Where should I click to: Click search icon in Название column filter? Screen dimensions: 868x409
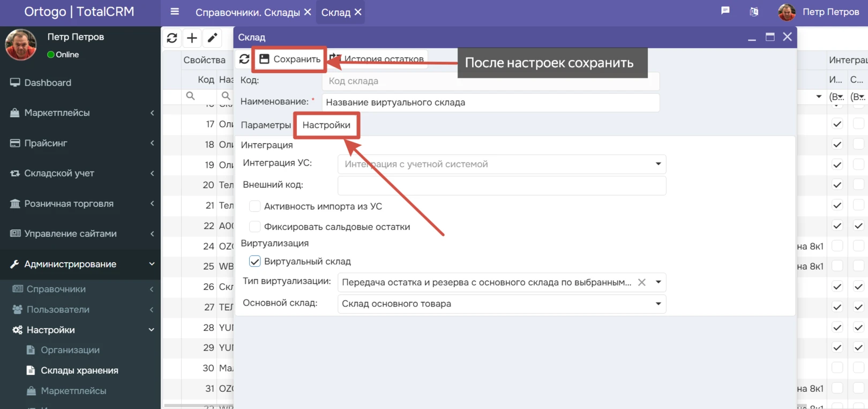[226, 96]
